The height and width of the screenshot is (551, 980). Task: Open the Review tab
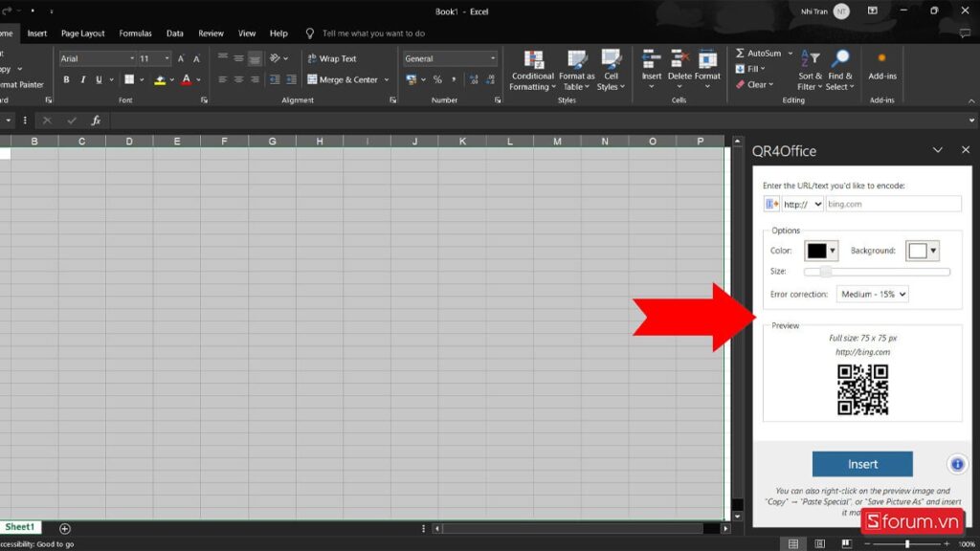coord(211,33)
